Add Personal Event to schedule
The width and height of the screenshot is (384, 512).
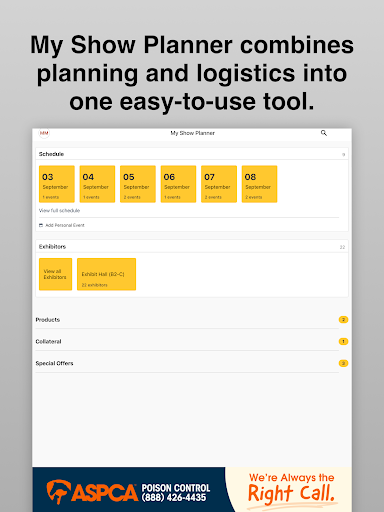click(x=65, y=225)
